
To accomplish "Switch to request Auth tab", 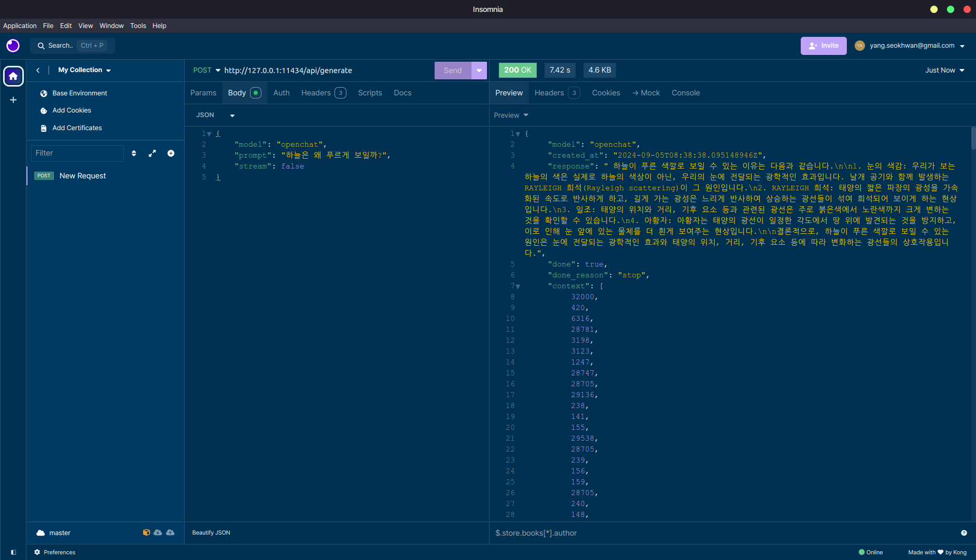I will pyautogui.click(x=282, y=93).
